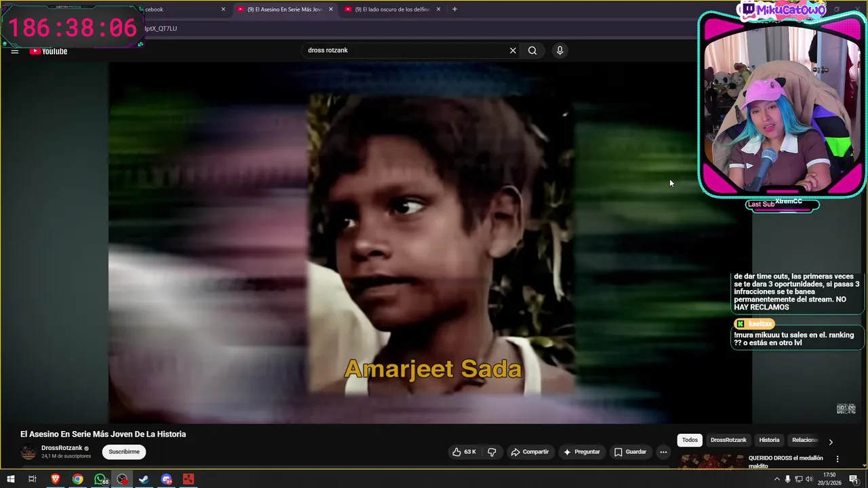Select the 'Relacionados' filter chip
The width and height of the screenshot is (868, 488).
pyautogui.click(x=805, y=440)
